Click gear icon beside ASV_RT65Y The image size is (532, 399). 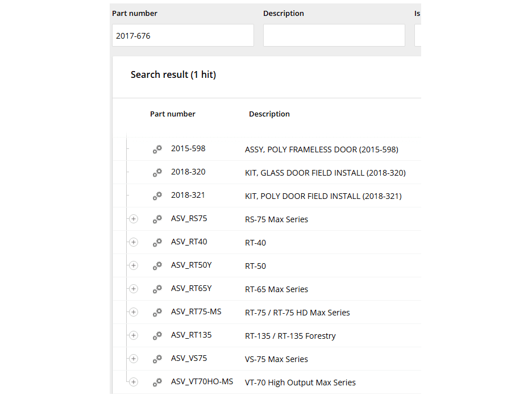(x=157, y=289)
